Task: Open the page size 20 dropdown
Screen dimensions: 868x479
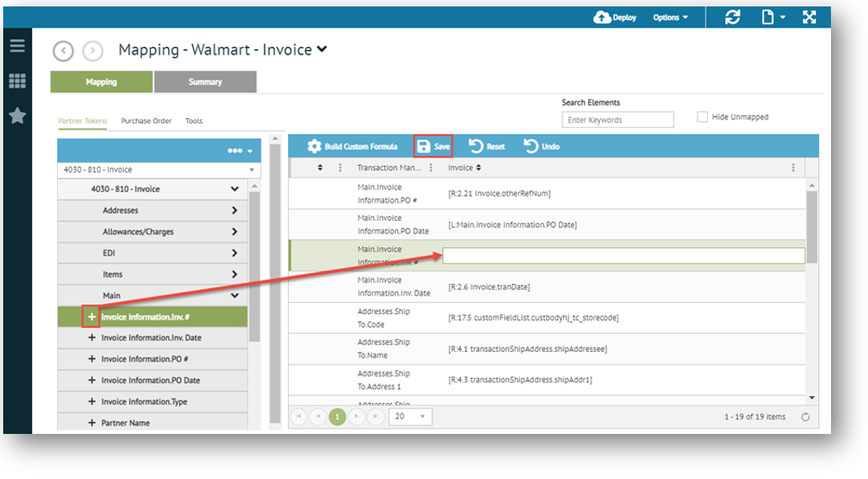Action: click(410, 416)
